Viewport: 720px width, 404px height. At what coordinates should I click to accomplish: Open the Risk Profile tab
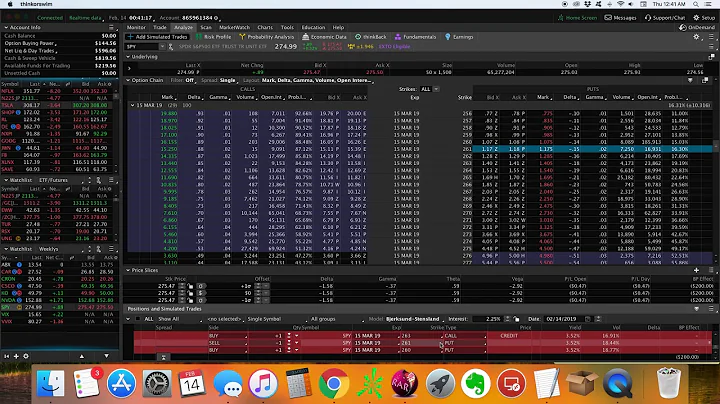[x=213, y=37]
